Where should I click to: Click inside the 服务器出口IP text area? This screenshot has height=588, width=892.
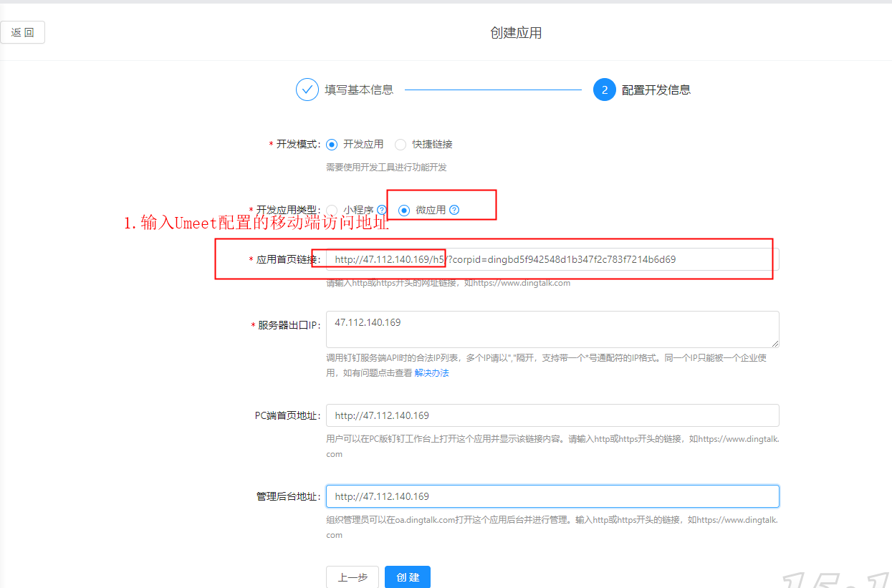point(552,329)
